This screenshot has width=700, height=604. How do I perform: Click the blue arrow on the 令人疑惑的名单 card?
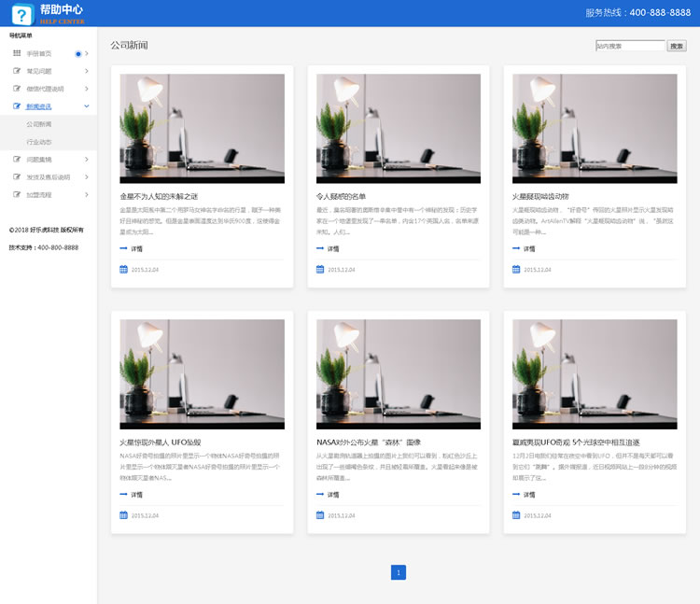point(320,248)
